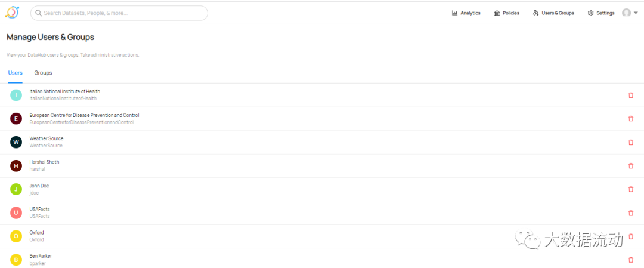Click the DataHub logo icon
The height and width of the screenshot is (268, 644).
click(x=13, y=13)
